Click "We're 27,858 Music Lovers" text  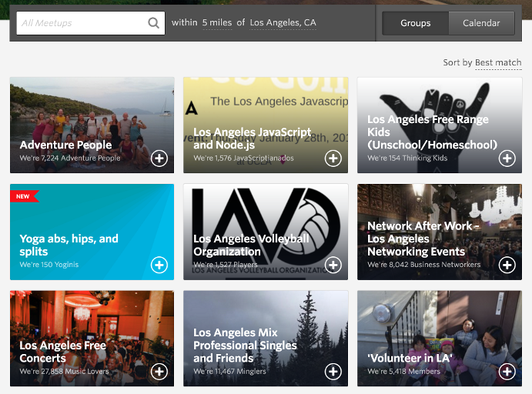click(64, 372)
